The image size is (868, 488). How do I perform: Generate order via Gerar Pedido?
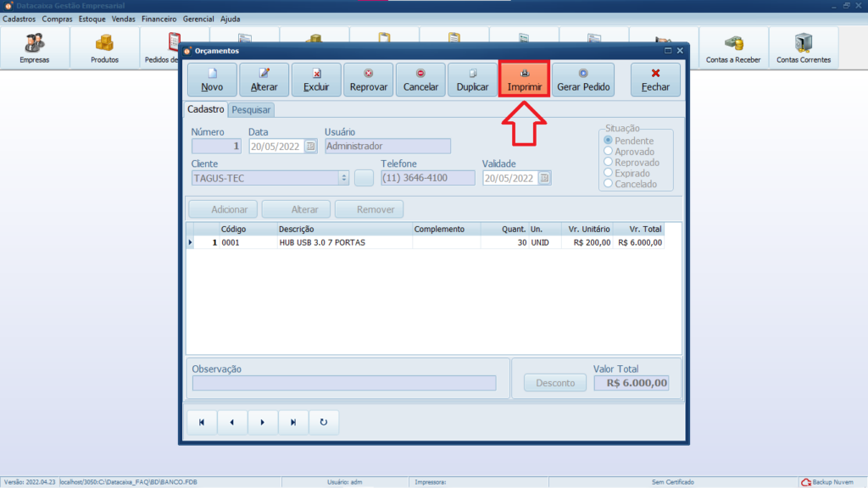click(583, 80)
